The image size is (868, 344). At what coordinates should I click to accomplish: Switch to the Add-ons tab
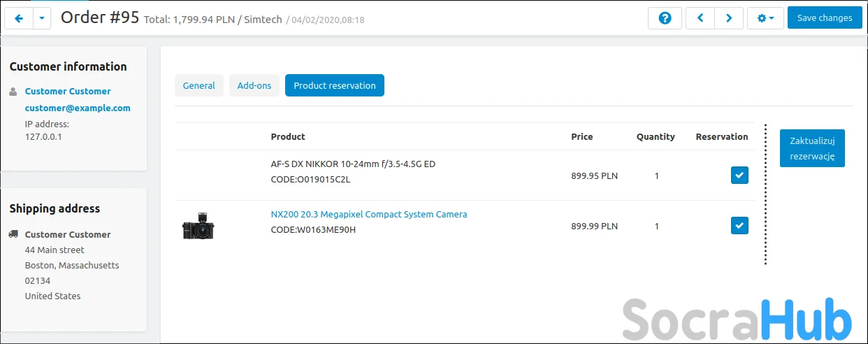pyautogui.click(x=254, y=85)
